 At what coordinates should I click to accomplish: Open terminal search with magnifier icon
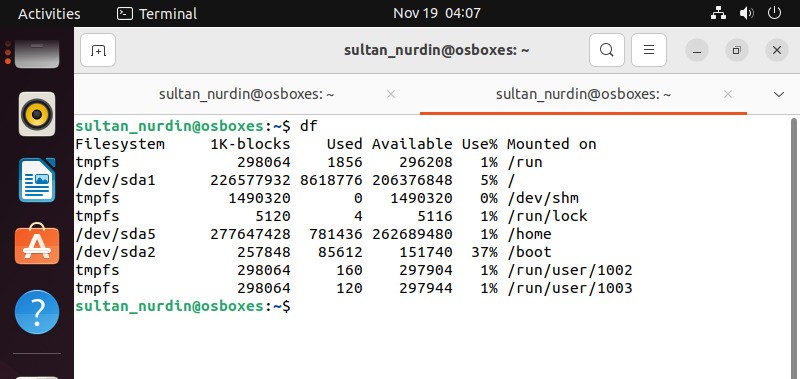coord(607,50)
